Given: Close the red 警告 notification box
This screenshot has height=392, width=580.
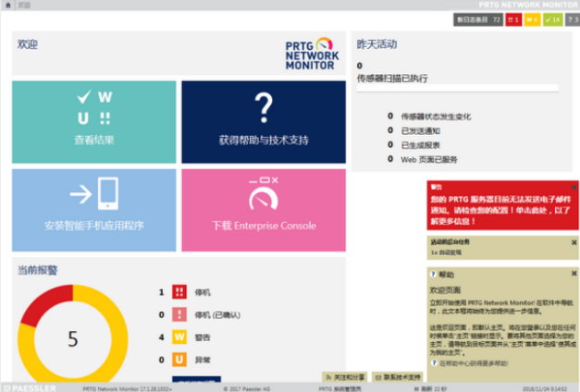Looking at the screenshot, I should [574, 187].
